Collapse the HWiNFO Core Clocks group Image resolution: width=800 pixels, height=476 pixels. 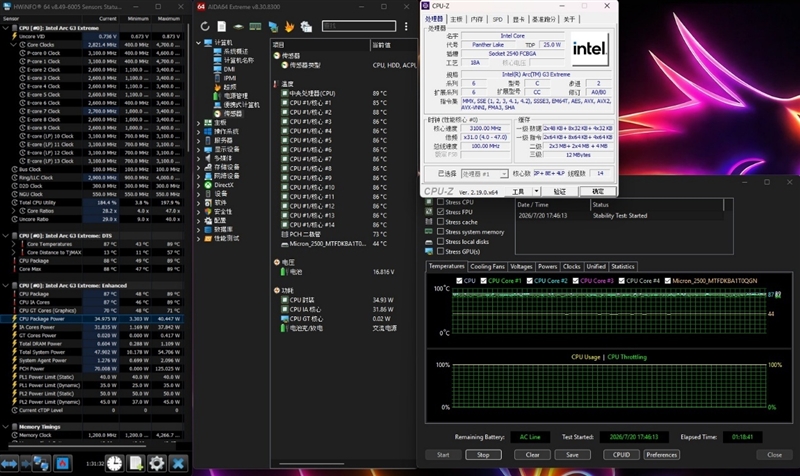click(x=13, y=45)
